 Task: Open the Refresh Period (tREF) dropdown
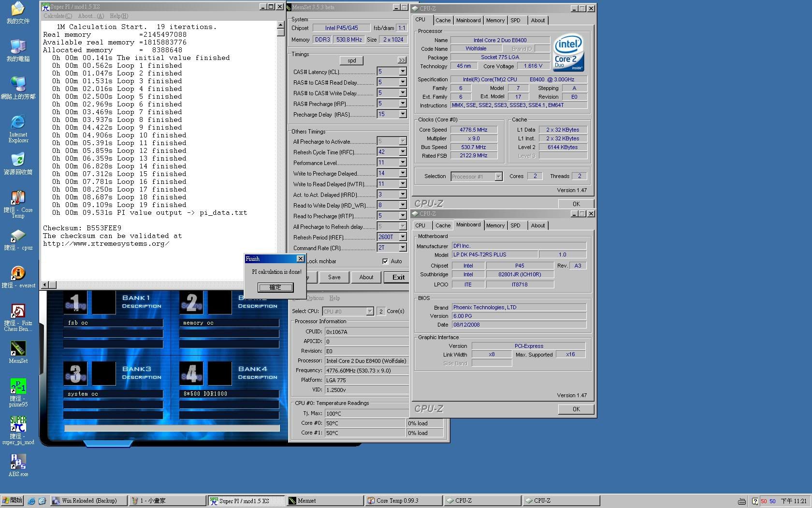tap(402, 237)
